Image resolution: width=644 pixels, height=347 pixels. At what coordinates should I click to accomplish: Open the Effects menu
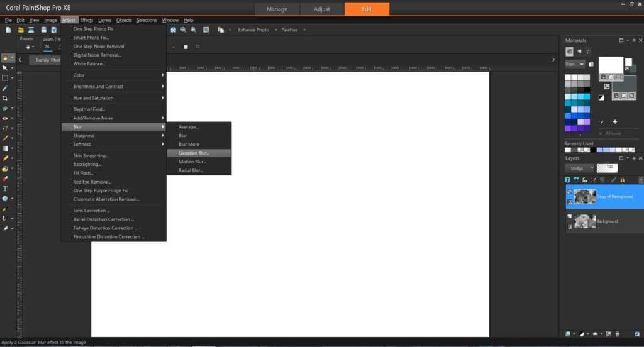[86, 20]
